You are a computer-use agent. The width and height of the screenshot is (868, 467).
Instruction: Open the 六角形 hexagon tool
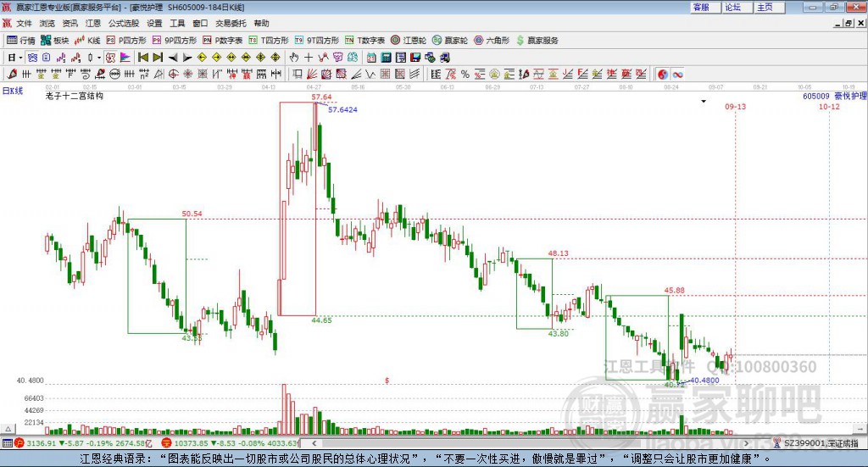click(492, 41)
